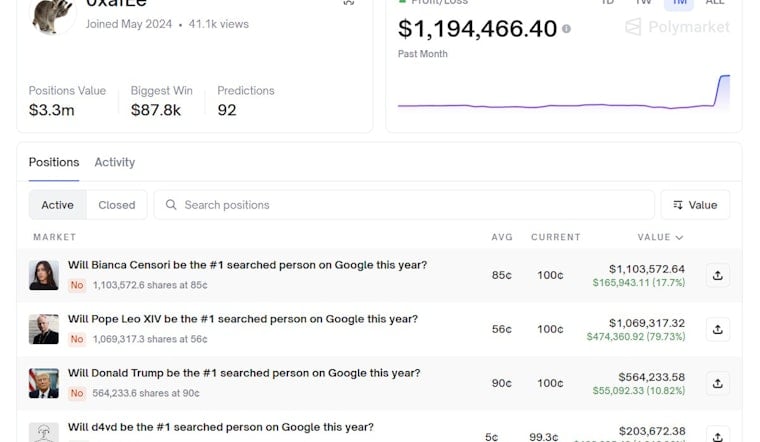This screenshot has width=760, height=442.
Task: Click the 41.1k views text
Action: [219, 24]
